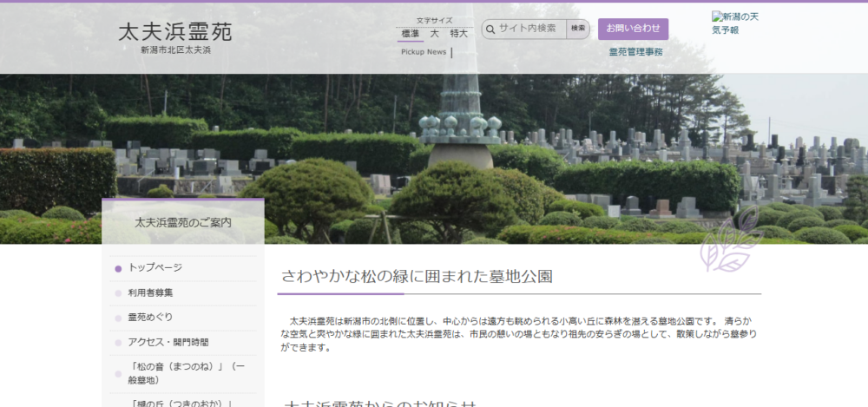This screenshot has width=868, height=407.
Task: Click the 太夫浜霊苑 site title logo
Action: 175,32
